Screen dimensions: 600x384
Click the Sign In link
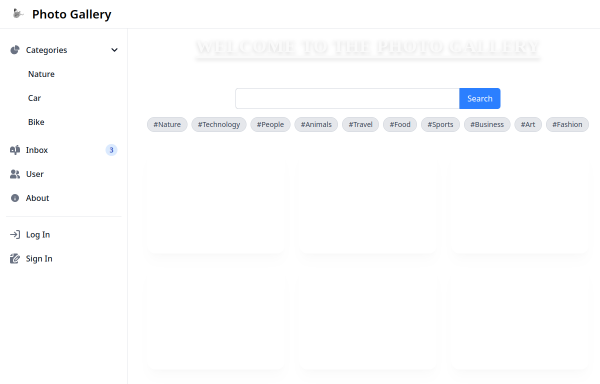(x=64, y=259)
